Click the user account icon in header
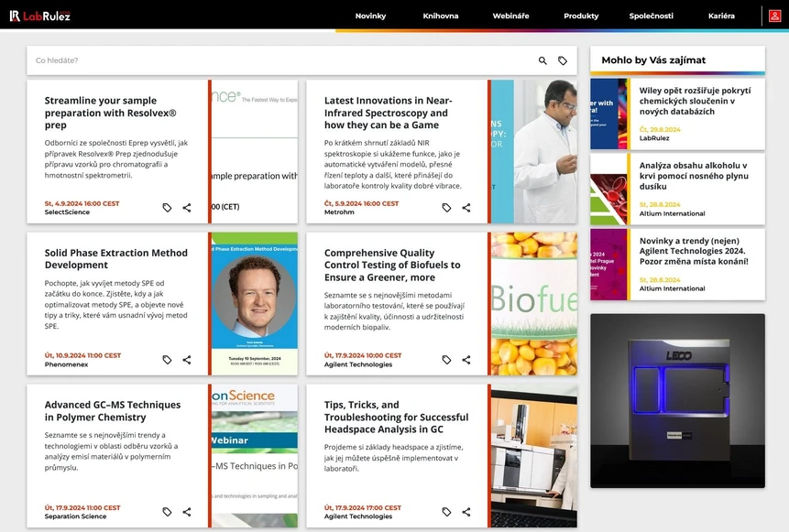789x532 pixels. coord(774,16)
